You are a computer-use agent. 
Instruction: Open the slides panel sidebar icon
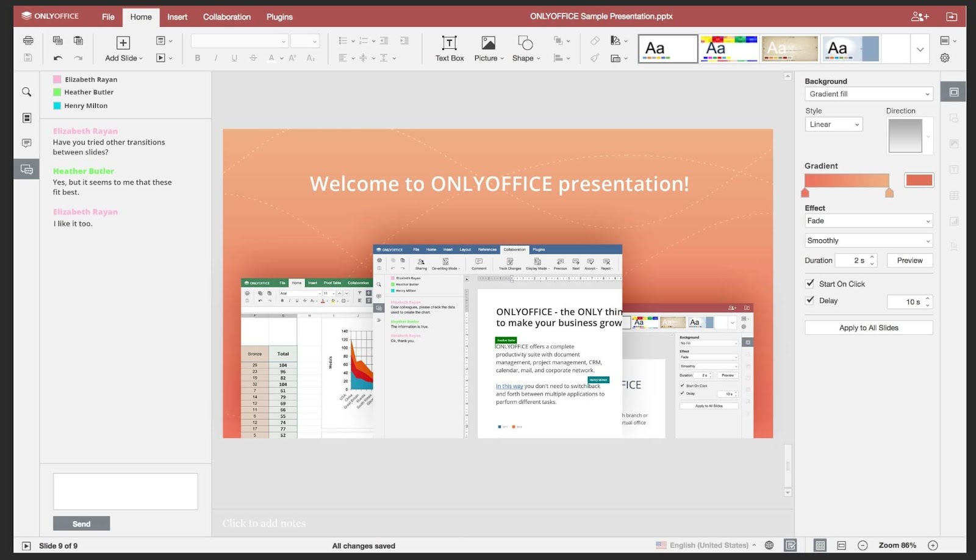pyautogui.click(x=27, y=118)
